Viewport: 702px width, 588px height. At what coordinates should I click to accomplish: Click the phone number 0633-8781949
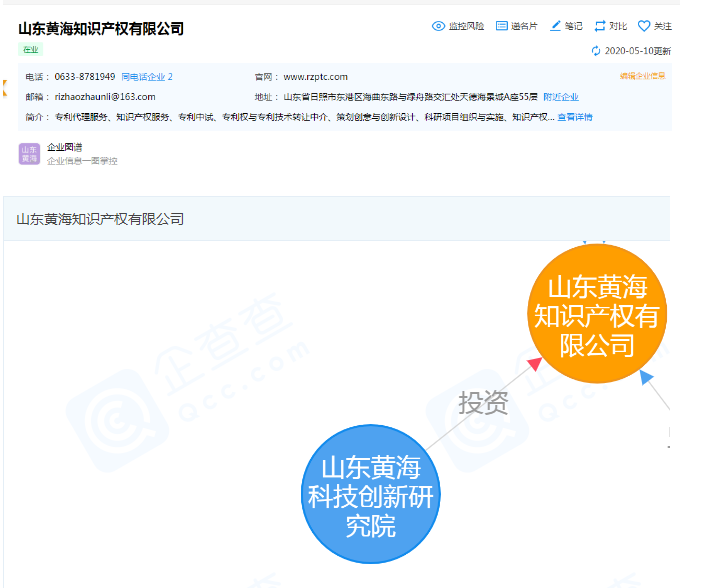click(84, 77)
